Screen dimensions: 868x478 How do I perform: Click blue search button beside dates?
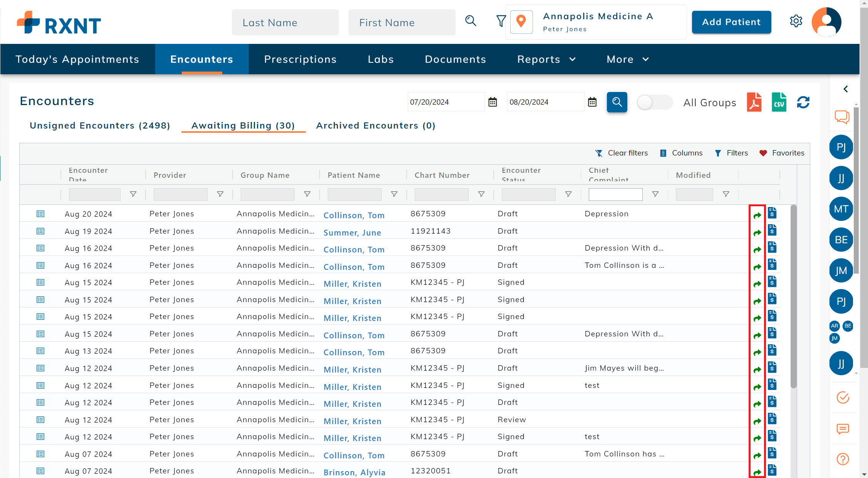pyautogui.click(x=617, y=102)
